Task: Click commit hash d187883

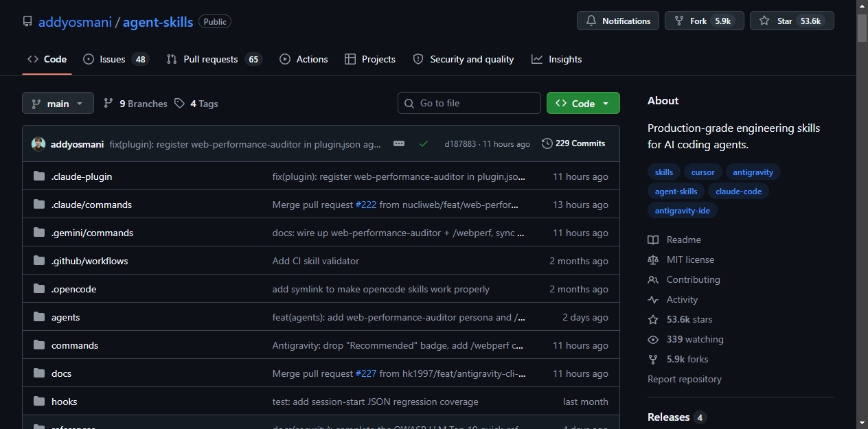Action: (x=460, y=144)
